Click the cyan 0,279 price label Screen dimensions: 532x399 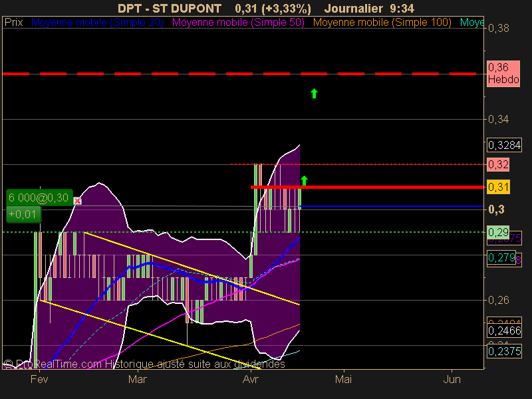click(x=501, y=257)
